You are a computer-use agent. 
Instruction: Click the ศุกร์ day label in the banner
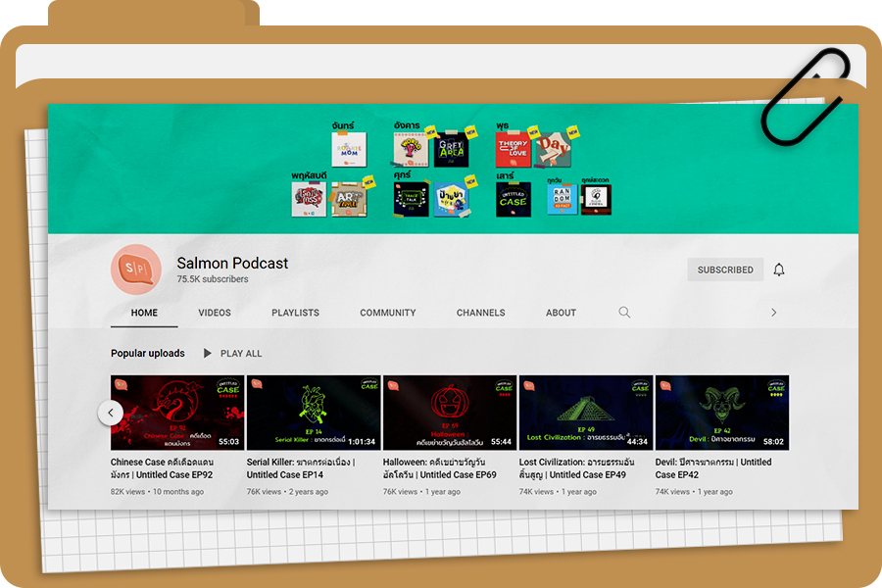402,175
